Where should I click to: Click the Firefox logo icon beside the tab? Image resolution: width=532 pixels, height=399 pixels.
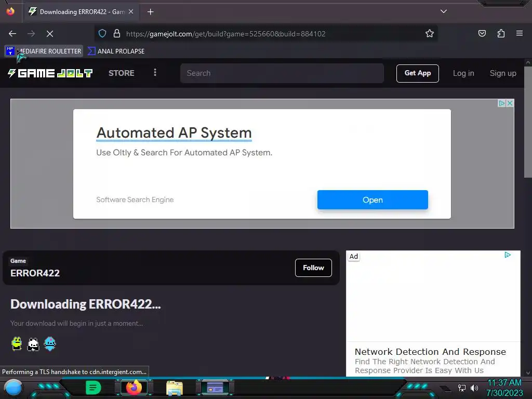point(10,11)
